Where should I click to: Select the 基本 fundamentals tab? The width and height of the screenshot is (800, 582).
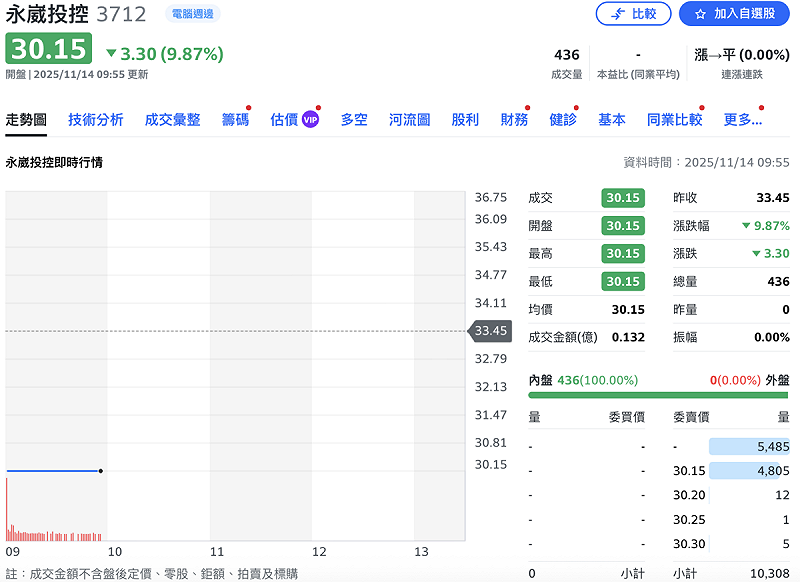coord(611,118)
